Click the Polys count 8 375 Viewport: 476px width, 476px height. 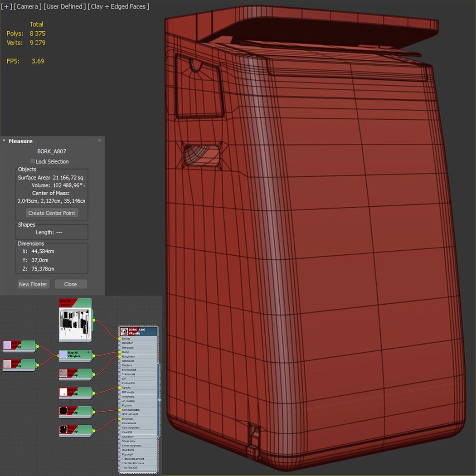click(38, 34)
